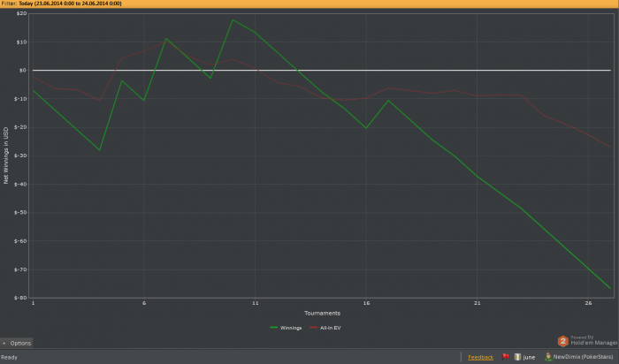Click the $-40 y-axis label
This screenshot has height=364, width=619.
[20, 184]
